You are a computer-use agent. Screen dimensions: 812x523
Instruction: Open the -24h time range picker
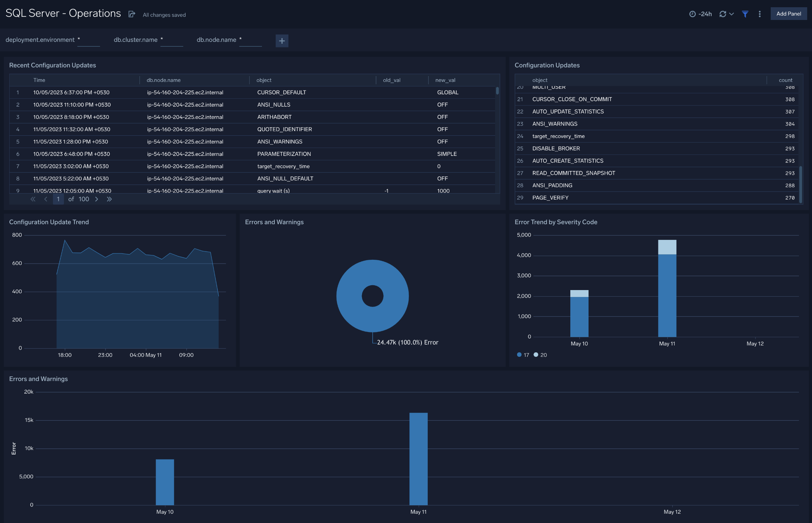pos(700,14)
